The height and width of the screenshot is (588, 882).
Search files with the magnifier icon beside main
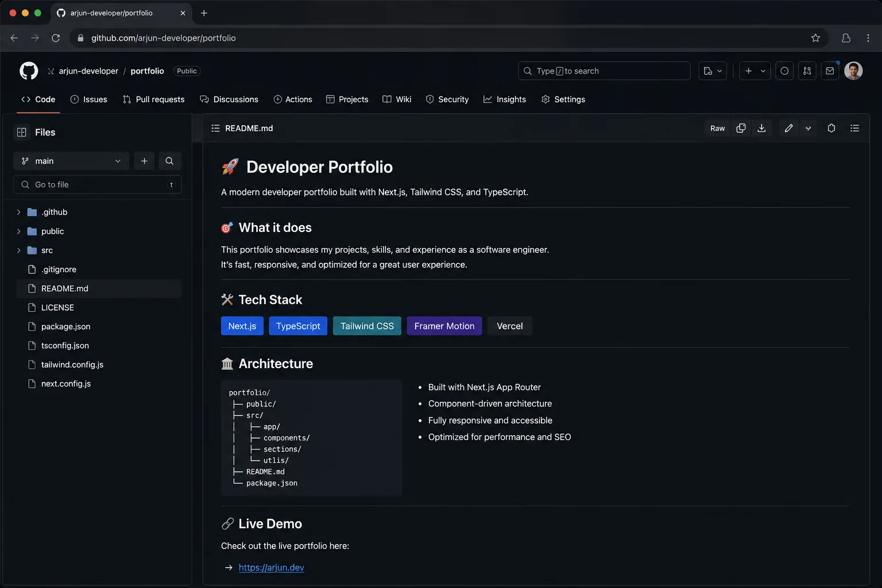pyautogui.click(x=169, y=161)
